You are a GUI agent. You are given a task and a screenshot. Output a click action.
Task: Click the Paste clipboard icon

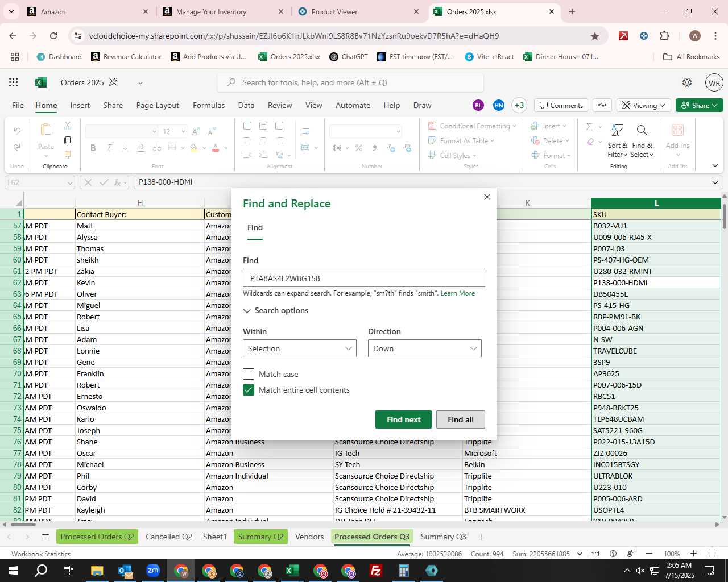click(46, 130)
